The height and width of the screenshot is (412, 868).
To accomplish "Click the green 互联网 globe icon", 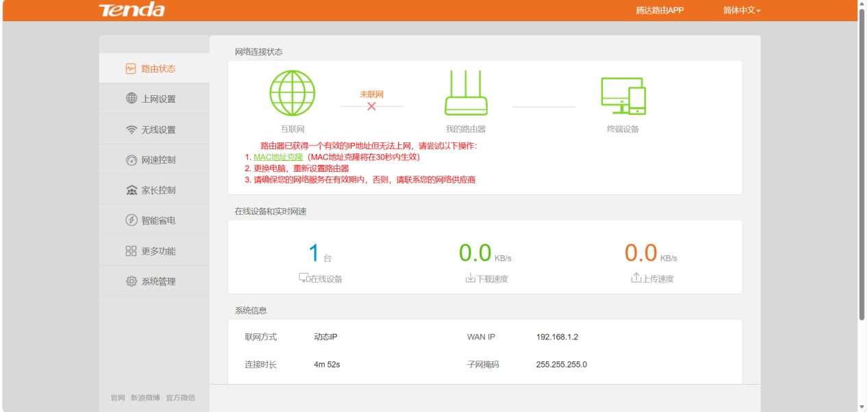I will (293, 93).
